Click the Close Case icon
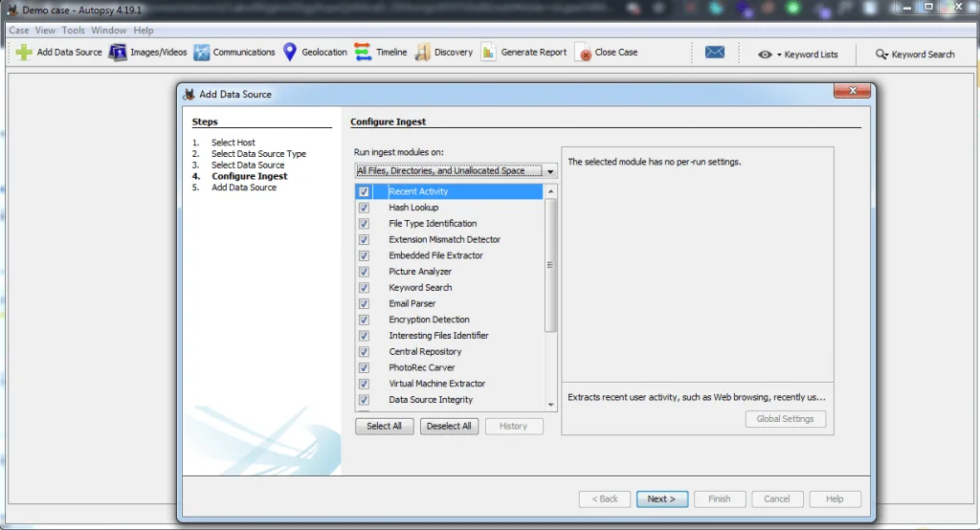Image resolution: width=980 pixels, height=530 pixels. point(583,53)
